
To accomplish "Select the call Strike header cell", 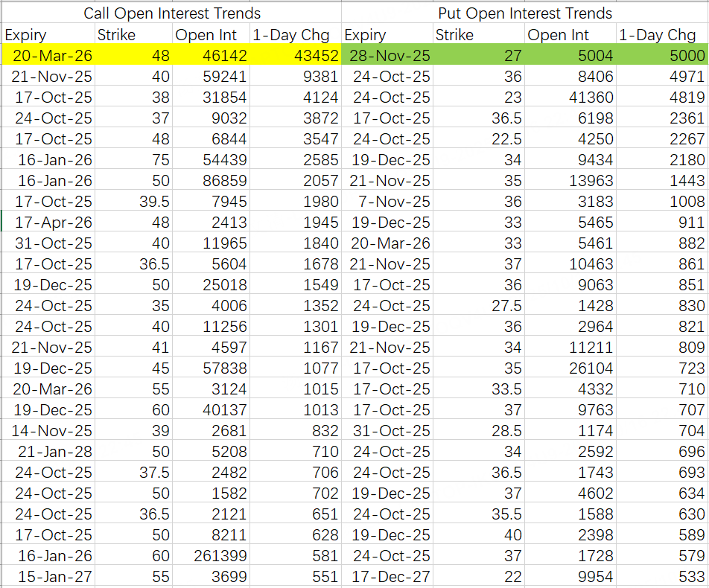I will pos(133,34).
